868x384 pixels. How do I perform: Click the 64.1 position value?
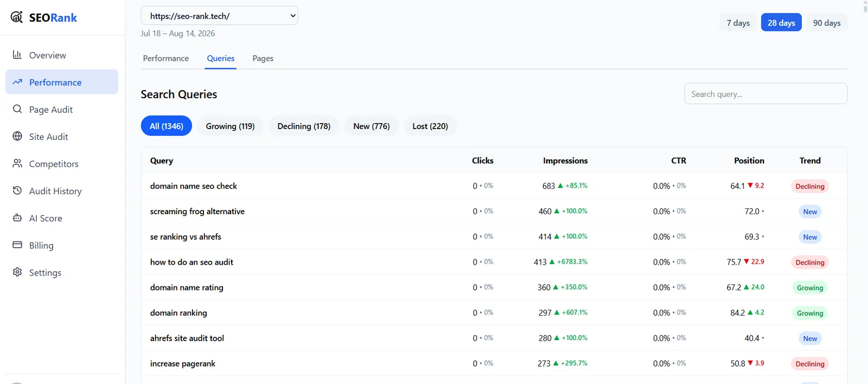click(737, 186)
